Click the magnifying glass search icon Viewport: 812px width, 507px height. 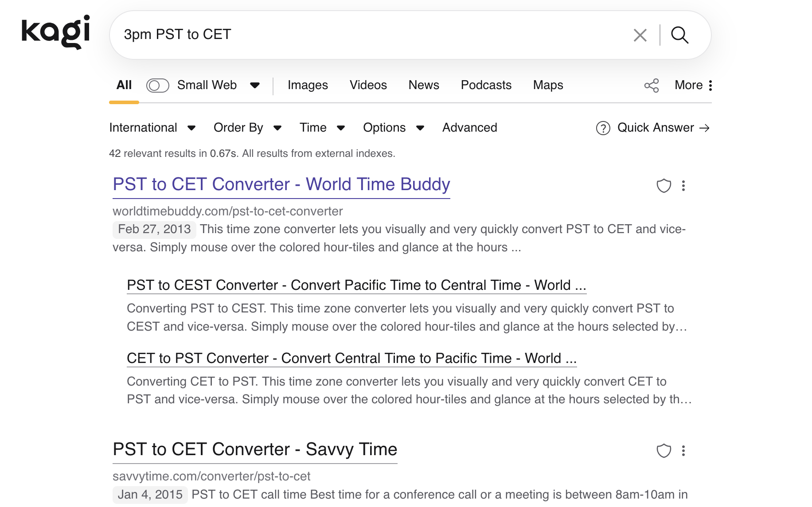[x=679, y=35]
